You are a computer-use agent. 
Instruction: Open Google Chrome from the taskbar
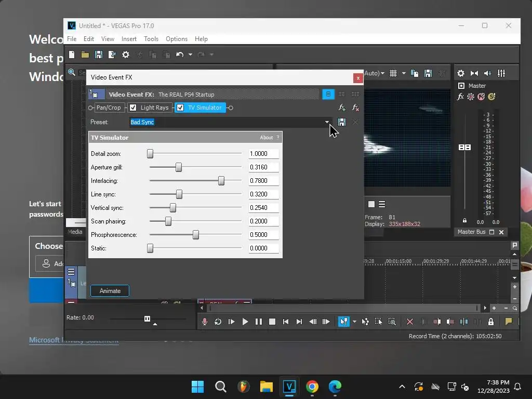click(x=312, y=387)
